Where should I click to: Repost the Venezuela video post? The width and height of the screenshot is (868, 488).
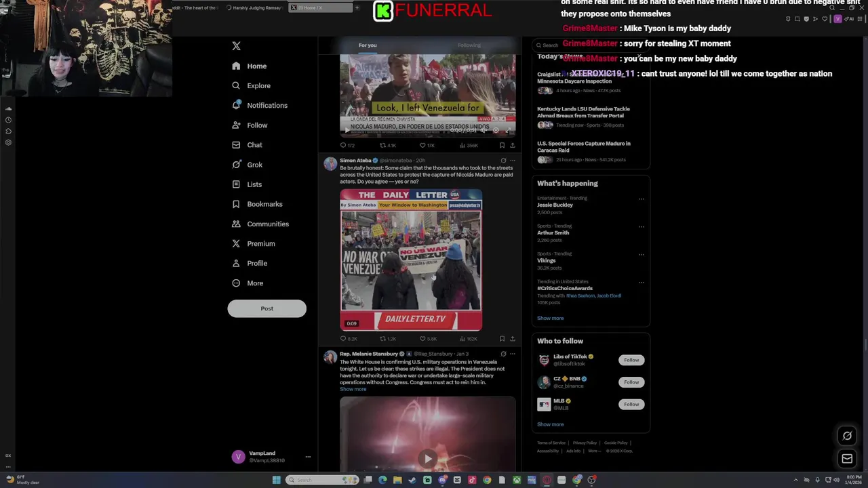click(387, 146)
